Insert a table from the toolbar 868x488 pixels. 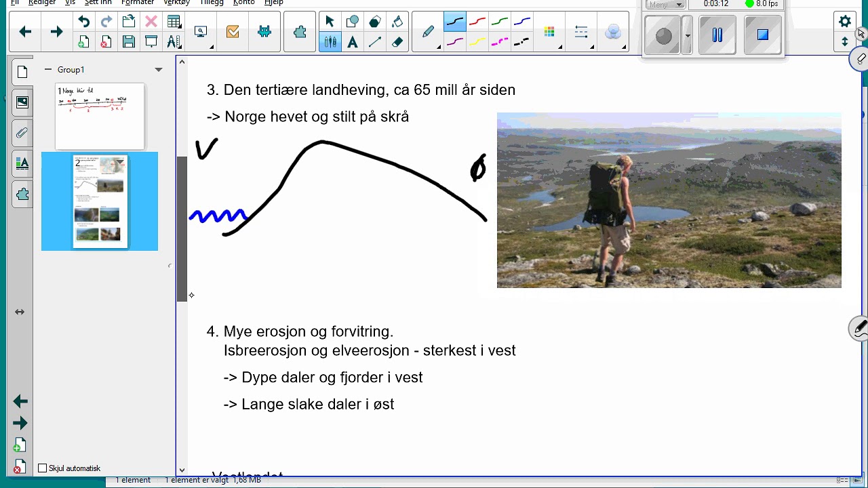tap(174, 22)
